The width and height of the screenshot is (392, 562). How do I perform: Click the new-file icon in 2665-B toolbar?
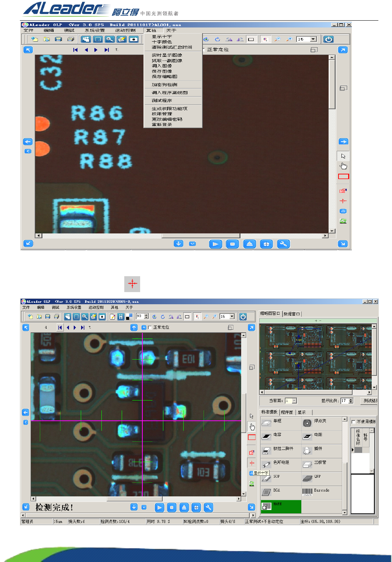30,316
